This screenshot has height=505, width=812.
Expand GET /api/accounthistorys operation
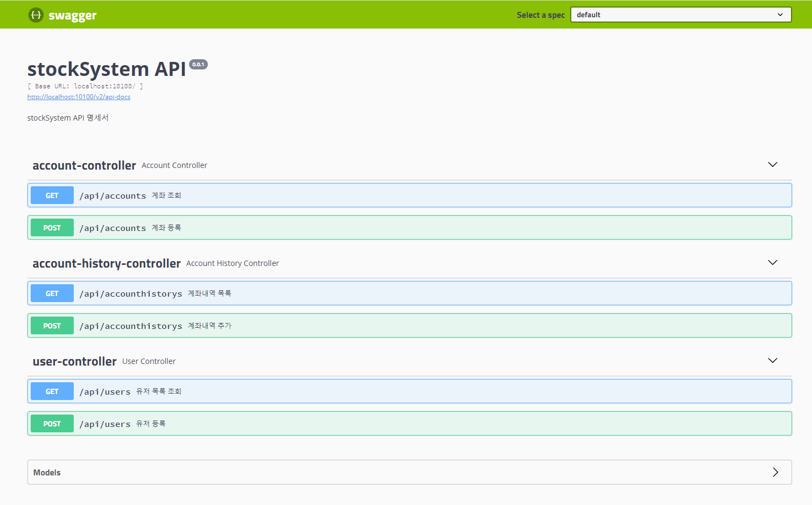tap(409, 293)
